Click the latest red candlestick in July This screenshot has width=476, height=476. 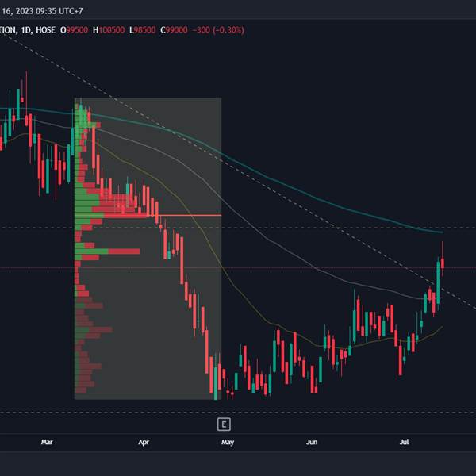point(443,259)
